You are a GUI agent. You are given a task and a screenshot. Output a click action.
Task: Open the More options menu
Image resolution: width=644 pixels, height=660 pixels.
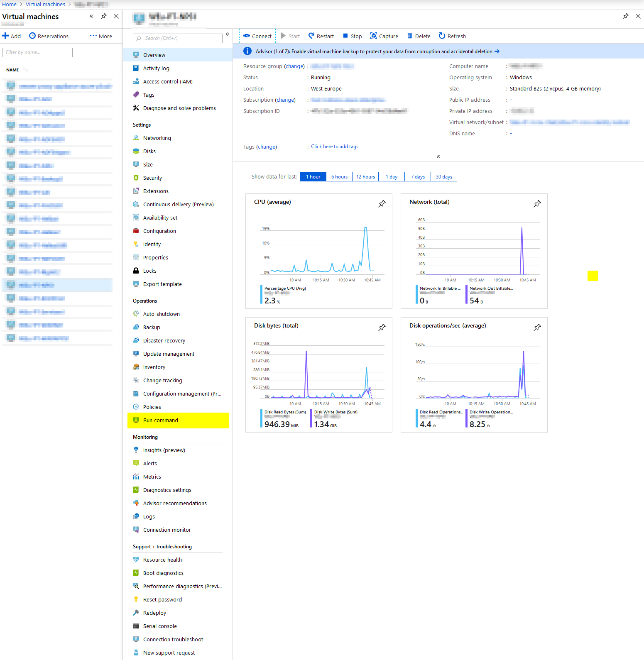point(101,36)
